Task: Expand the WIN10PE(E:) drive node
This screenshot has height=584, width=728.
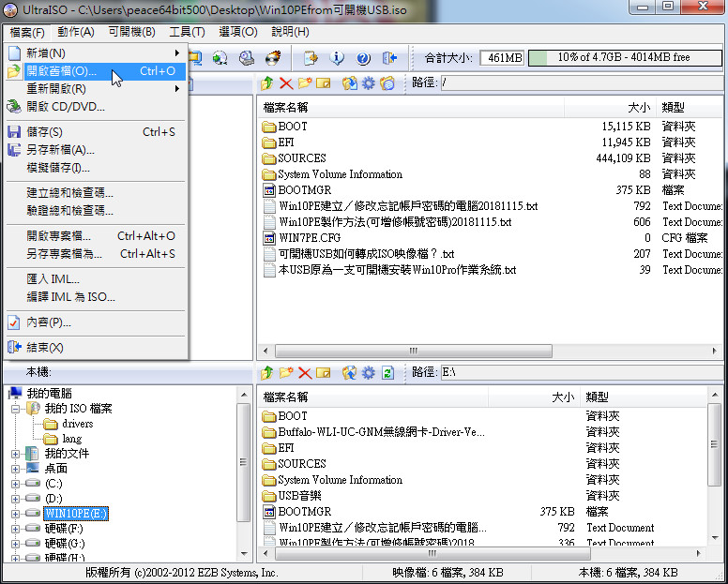Action: [x=15, y=514]
